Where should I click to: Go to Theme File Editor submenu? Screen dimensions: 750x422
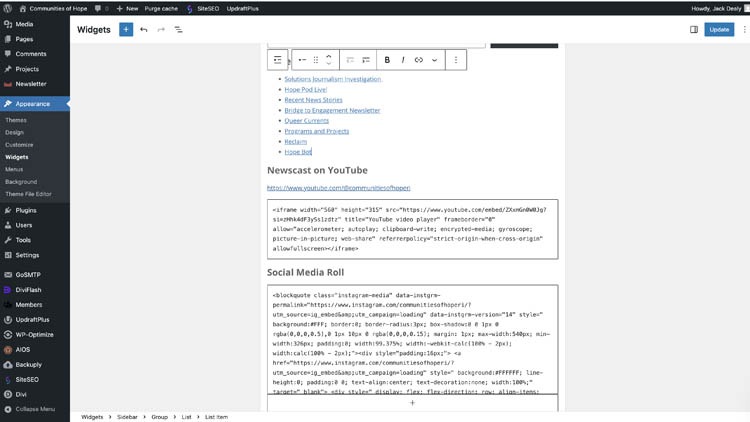click(x=28, y=194)
